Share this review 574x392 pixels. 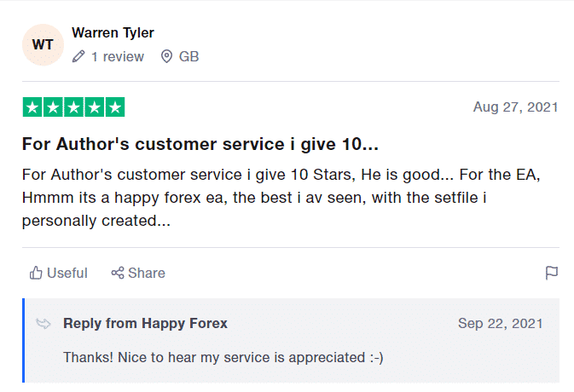[138, 273]
